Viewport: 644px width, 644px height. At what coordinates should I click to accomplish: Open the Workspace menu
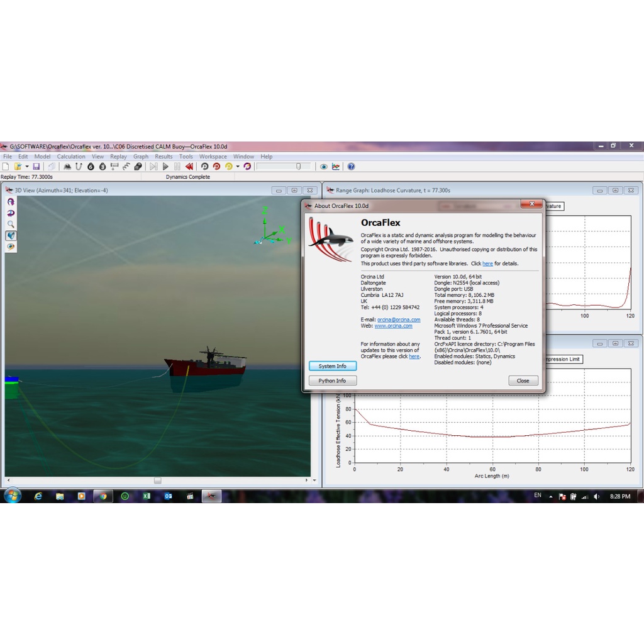[x=213, y=156]
